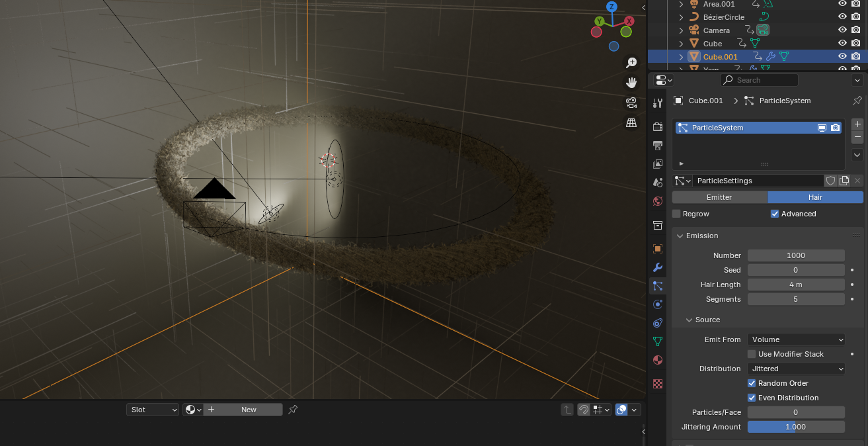Disable BézierCircle in renders

855,17
